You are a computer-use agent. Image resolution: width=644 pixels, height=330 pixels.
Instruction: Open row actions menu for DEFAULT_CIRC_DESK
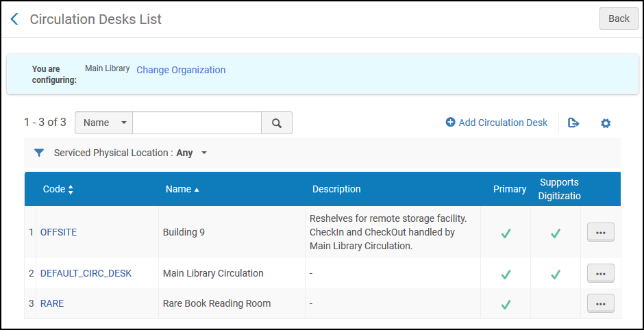pyautogui.click(x=601, y=273)
